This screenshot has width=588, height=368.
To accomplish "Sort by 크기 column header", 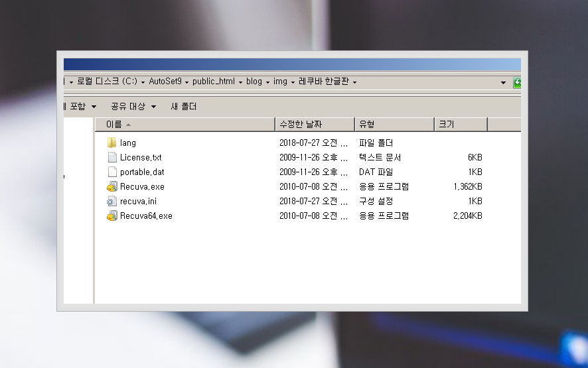I will point(461,125).
